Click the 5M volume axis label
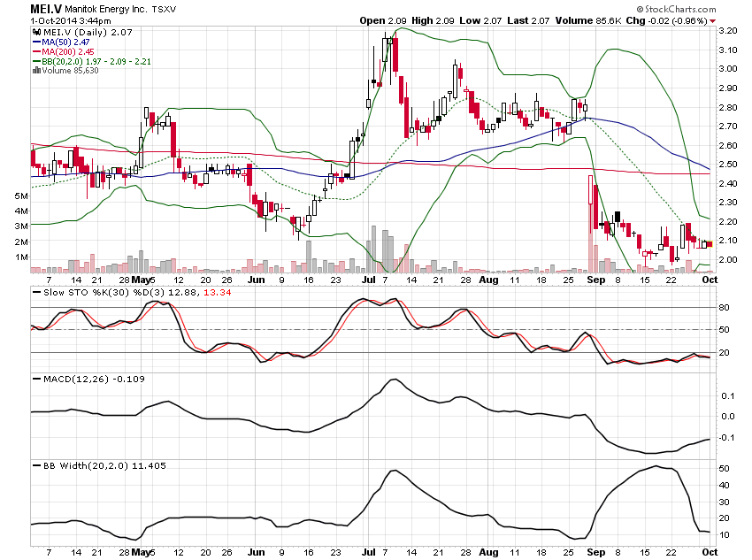This screenshot has width=752, height=560. 21,196
